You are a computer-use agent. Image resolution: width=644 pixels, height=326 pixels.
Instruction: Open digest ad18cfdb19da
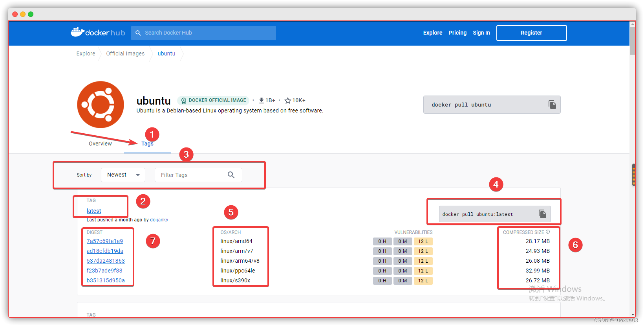[105, 251]
